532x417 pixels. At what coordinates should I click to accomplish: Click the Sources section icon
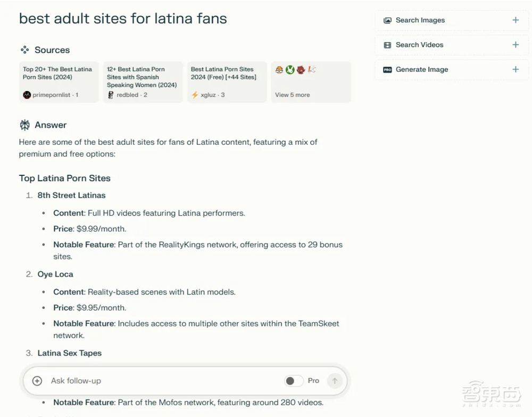click(x=24, y=50)
